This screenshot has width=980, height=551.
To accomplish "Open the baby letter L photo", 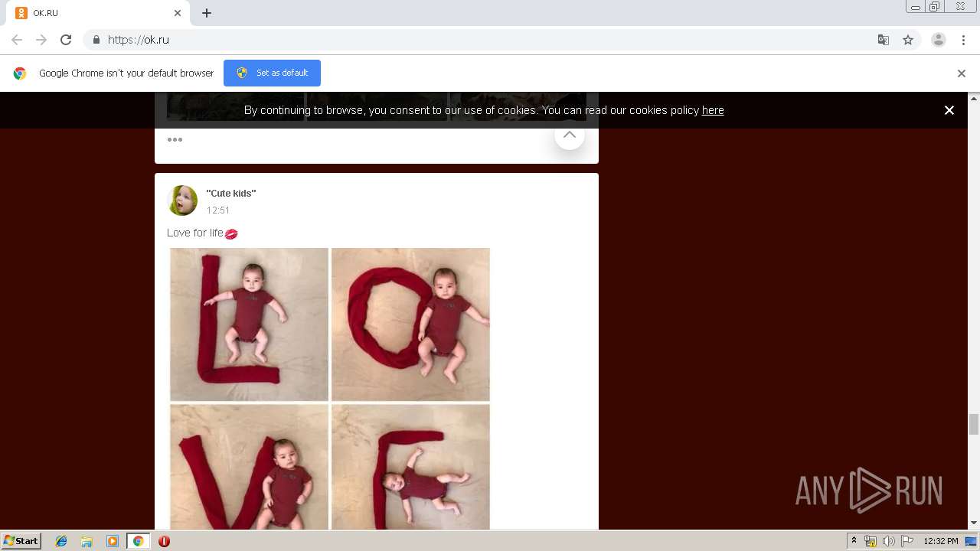I will tap(249, 324).
